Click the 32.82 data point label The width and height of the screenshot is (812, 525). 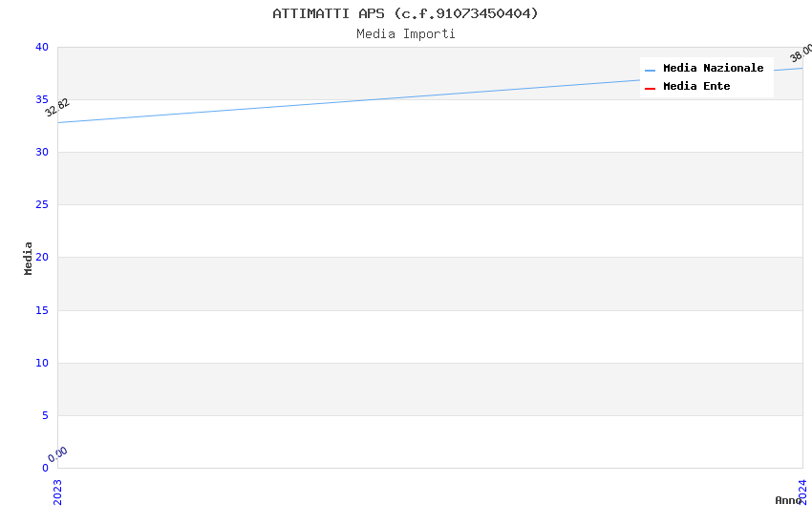[57, 108]
